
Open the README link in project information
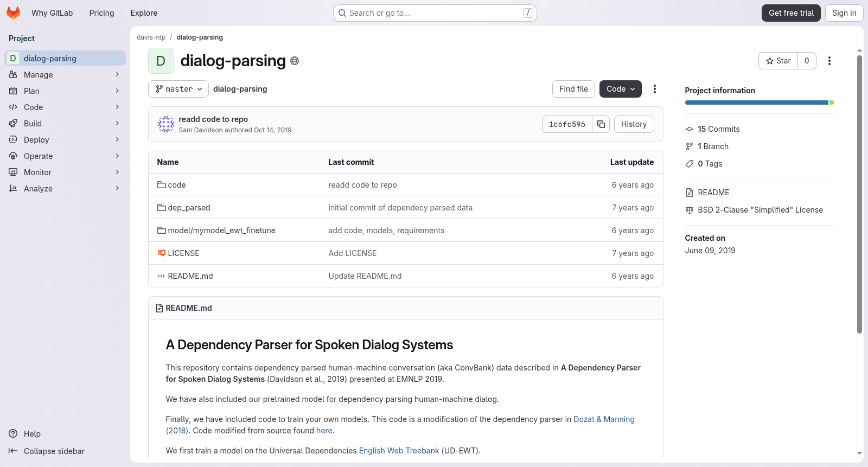(x=713, y=193)
